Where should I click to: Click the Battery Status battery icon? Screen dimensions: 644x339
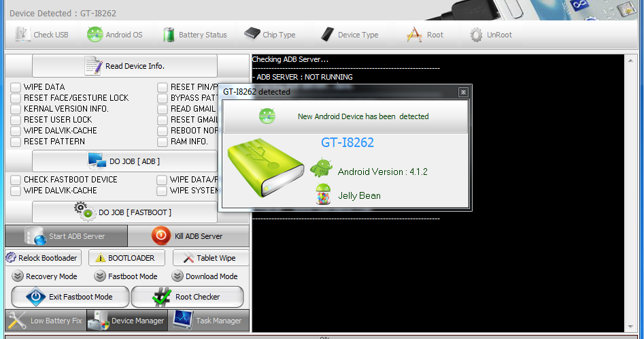click(x=169, y=35)
